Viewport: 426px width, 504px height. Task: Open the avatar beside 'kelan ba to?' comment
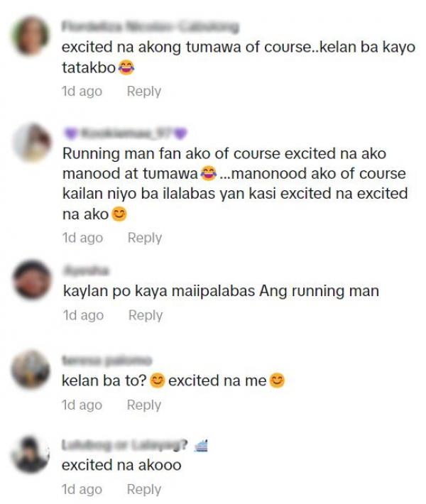coord(31,369)
